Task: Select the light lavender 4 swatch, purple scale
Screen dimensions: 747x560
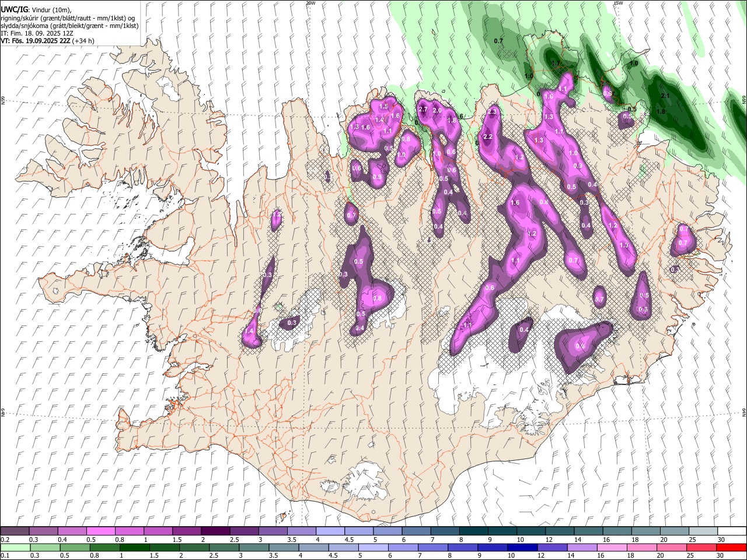Action: [330, 531]
